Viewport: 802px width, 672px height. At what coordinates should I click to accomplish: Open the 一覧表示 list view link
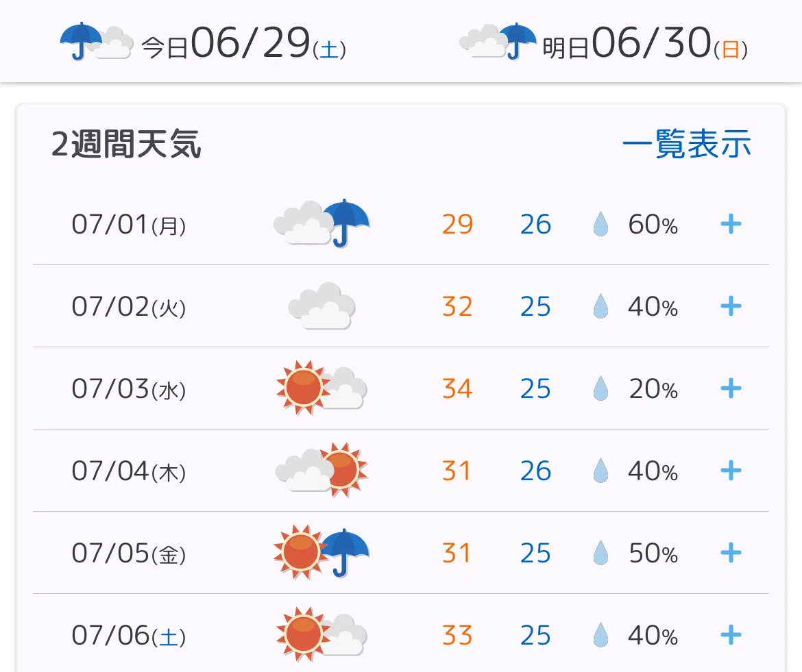[686, 144]
